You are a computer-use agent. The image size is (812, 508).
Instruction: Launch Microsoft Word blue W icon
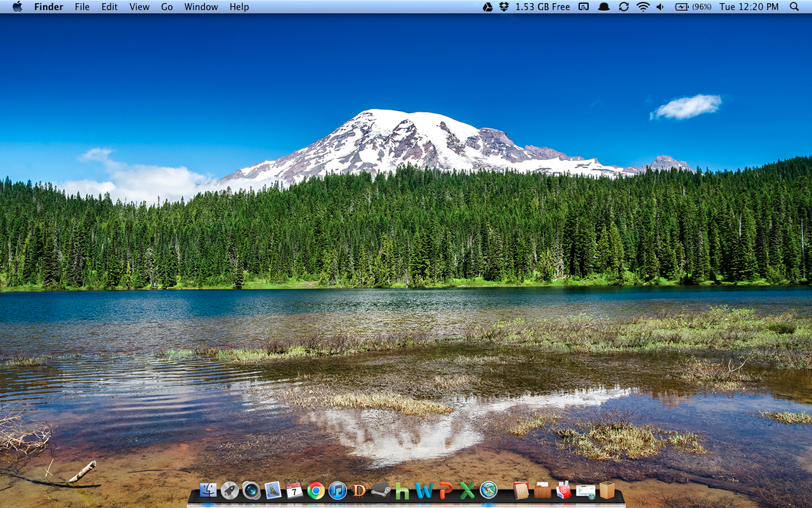click(424, 490)
